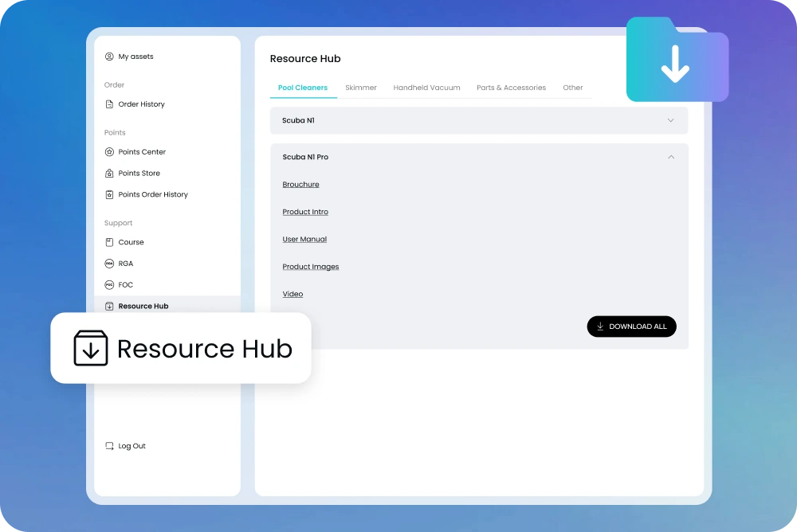
Task: Switch to the Handheld Vacuum tab
Action: coord(426,88)
